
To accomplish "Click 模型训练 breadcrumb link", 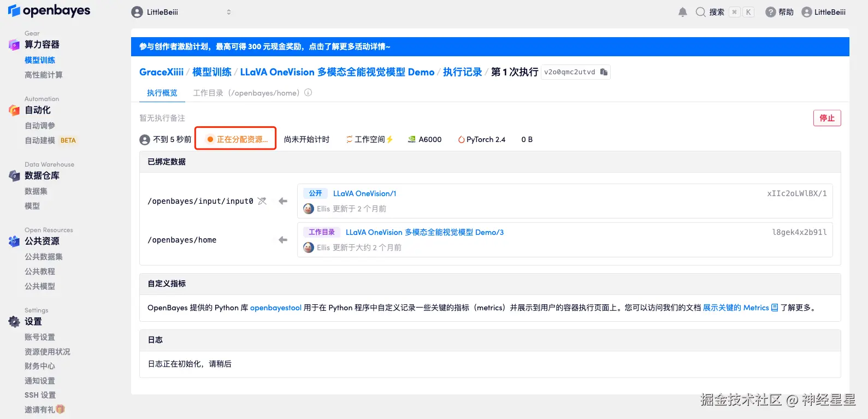I will [x=212, y=72].
